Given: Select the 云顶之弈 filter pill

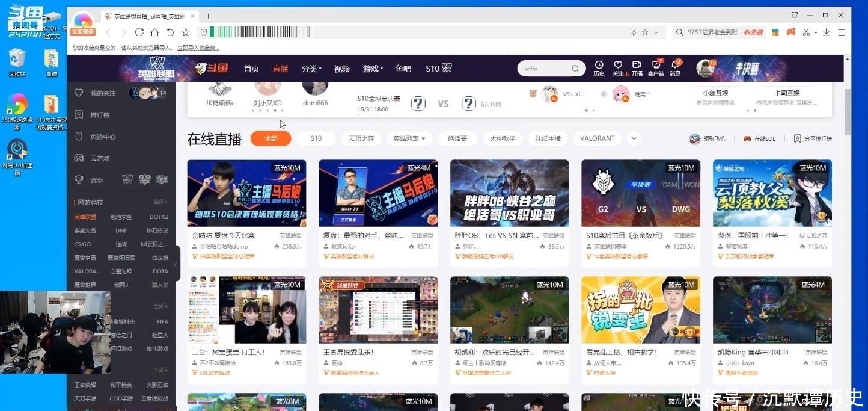Looking at the screenshot, I should coord(361,138).
